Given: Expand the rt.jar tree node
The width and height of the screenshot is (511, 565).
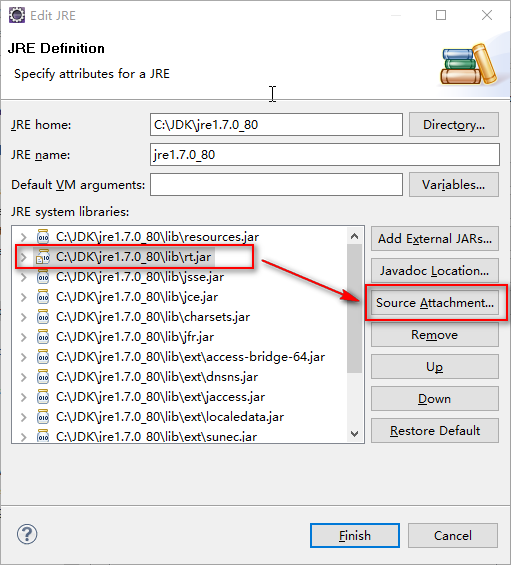Looking at the screenshot, I should (24, 257).
